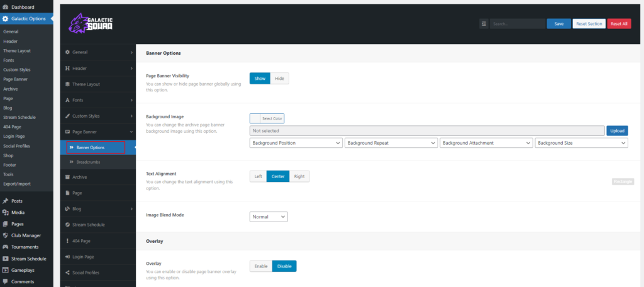Image resolution: width=644 pixels, height=287 pixels.
Task: Enable the page banner Overlay
Action: (x=261, y=266)
